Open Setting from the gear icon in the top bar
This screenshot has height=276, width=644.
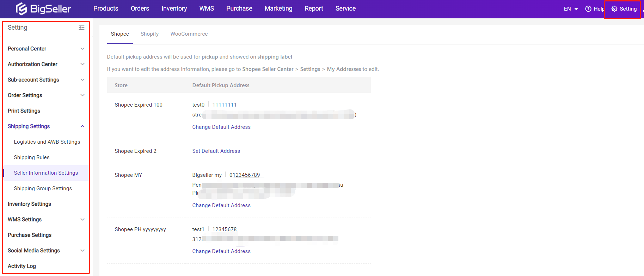coord(624,9)
